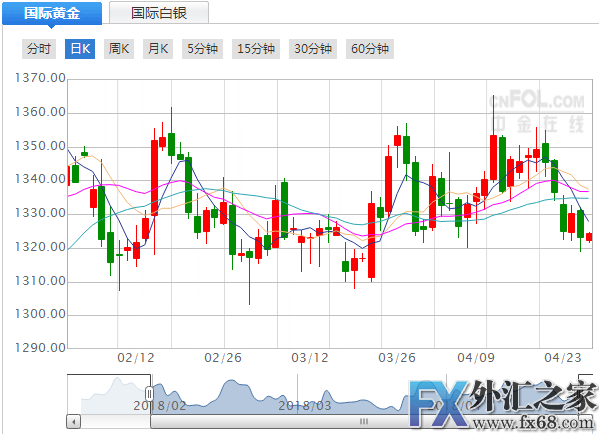The height and width of the screenshot is (434, 599).
Task: Switch to 周K chart view
Action: click(x=119, y=49)
